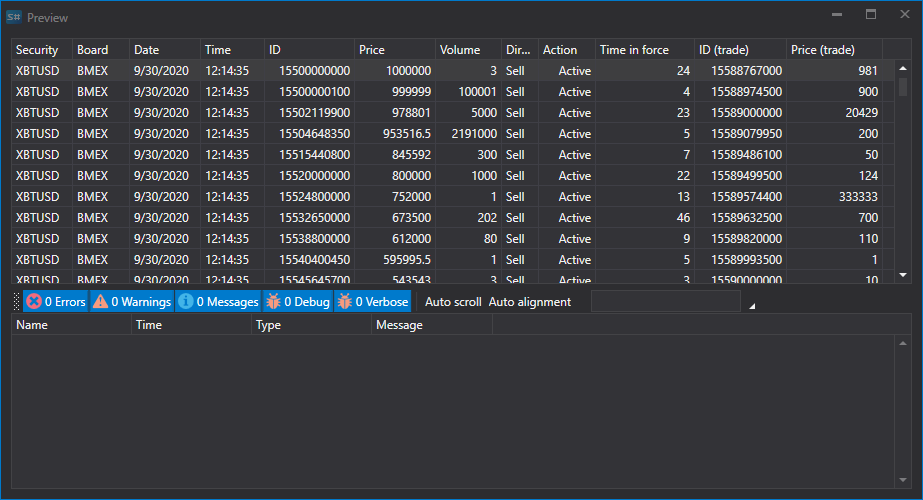Sort log by Message column header
This screenshot has width=923, height=500.
(x=432, y=324)
